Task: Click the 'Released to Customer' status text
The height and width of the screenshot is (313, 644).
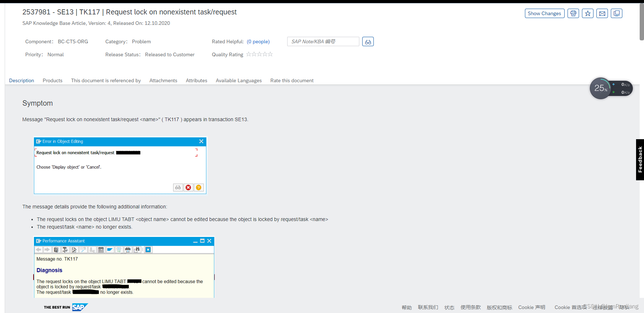Action: pos(170,54)
